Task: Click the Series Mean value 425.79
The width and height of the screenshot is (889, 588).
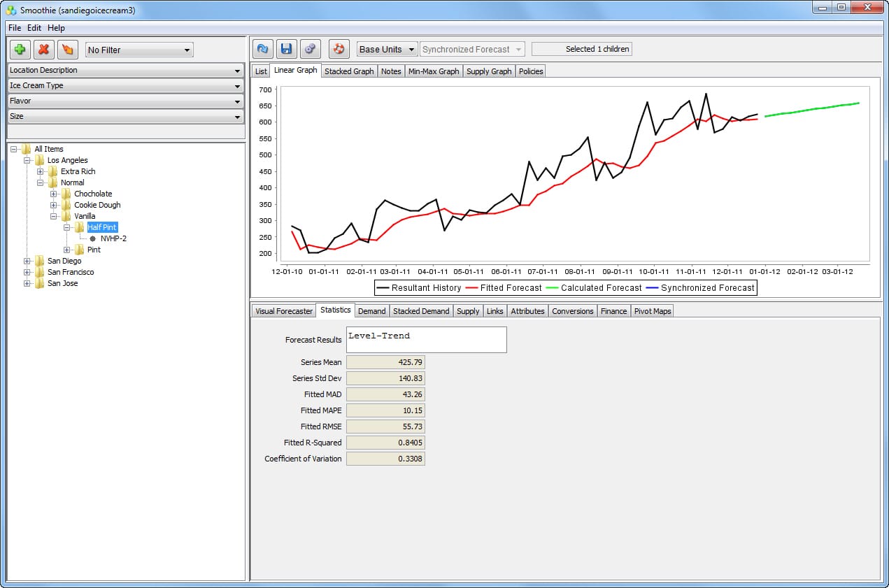Action: (385, 362)
